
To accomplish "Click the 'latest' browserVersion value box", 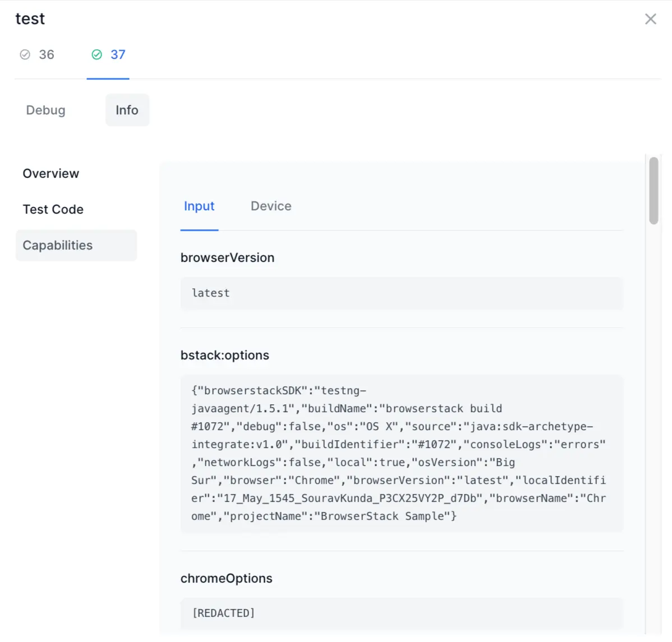I will point(401,293).
